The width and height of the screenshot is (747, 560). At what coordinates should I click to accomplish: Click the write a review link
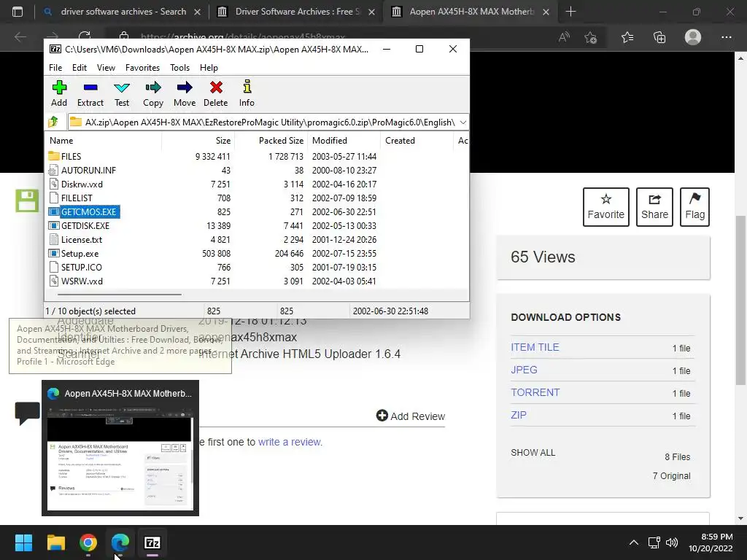[x=290, y=442]
